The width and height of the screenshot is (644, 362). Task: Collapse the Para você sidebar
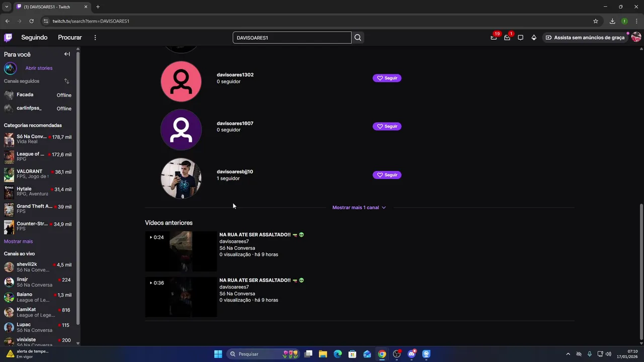(x=67, y=54)
